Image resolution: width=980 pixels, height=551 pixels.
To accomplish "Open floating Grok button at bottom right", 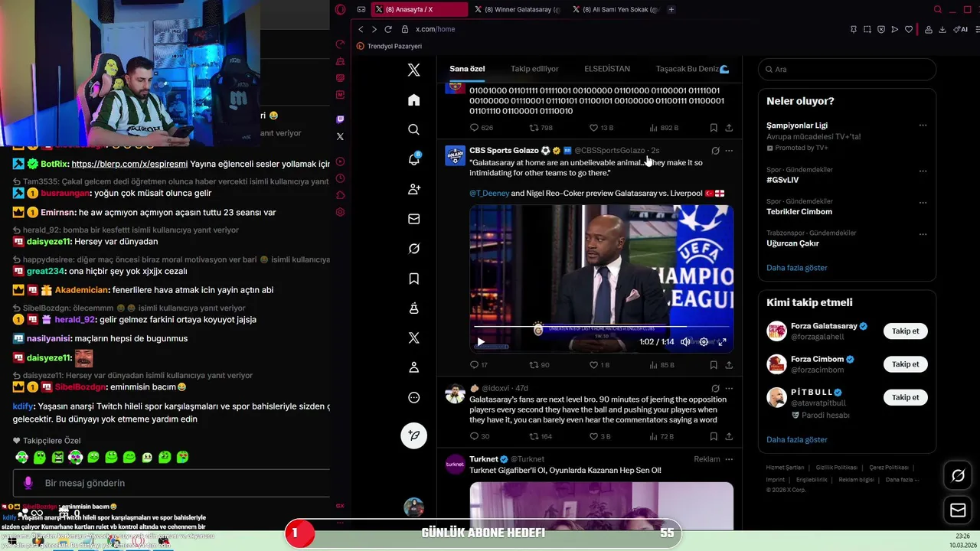I will click(x=958, y=476).
